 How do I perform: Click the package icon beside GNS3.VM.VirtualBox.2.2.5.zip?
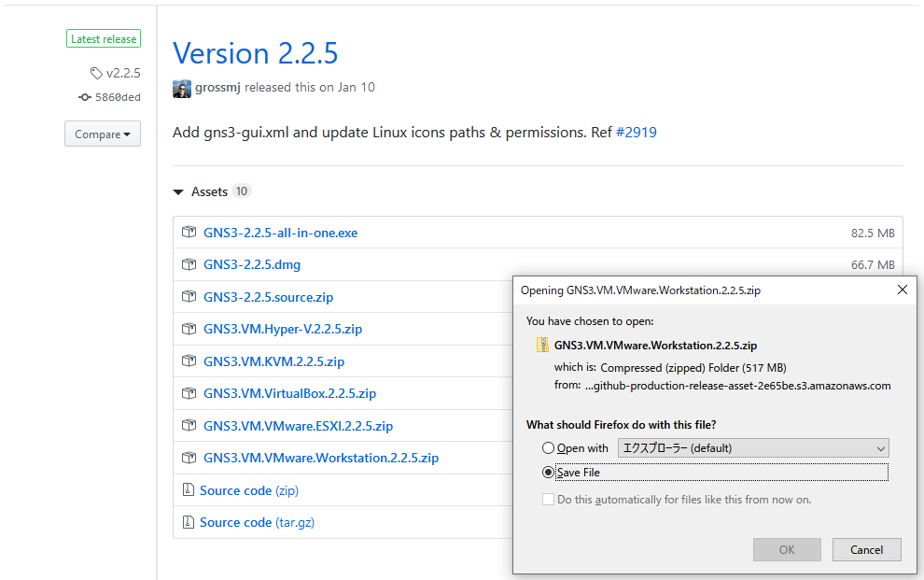[x=189, y=392]
